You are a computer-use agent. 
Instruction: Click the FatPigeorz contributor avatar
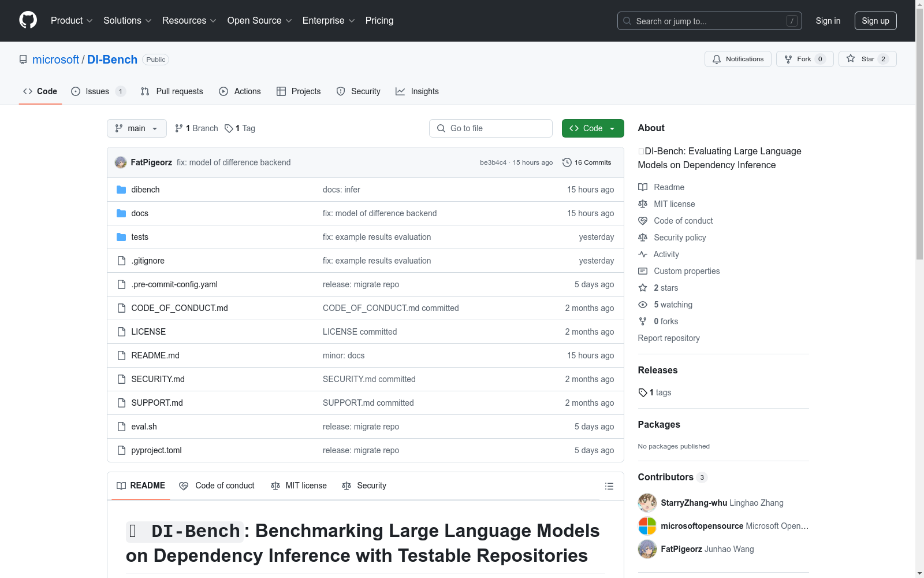pos(647,549)
